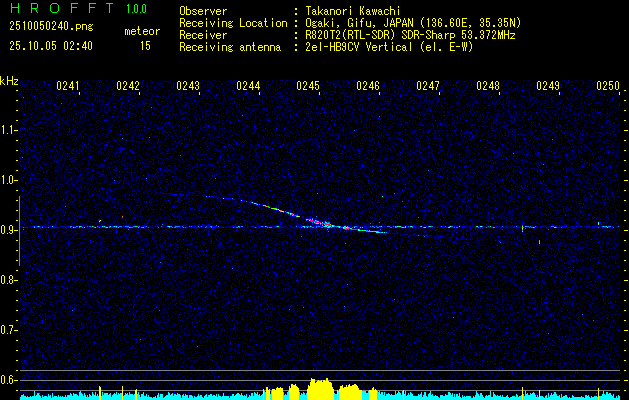This screenshot has height=400, width=629.
Task: Click the 0.9 kHz frequency label
Action: pyautogui.click(x=8, y=230)
